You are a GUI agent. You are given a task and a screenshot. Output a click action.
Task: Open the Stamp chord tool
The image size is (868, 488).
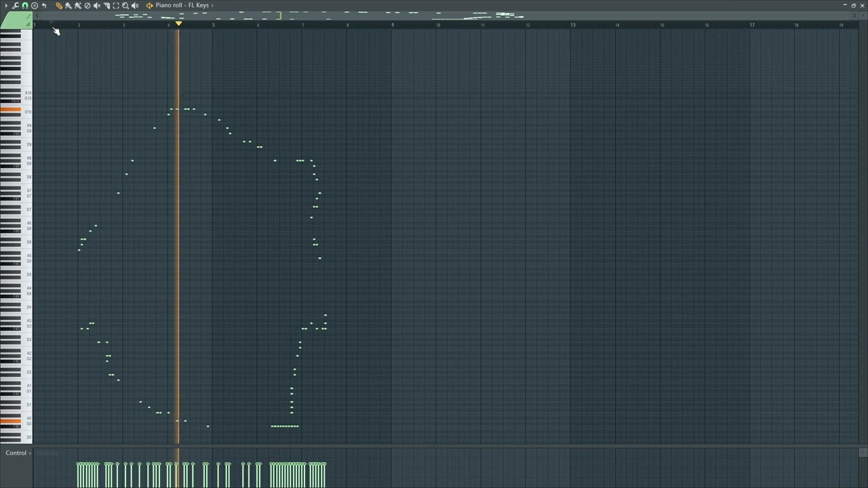35,5
